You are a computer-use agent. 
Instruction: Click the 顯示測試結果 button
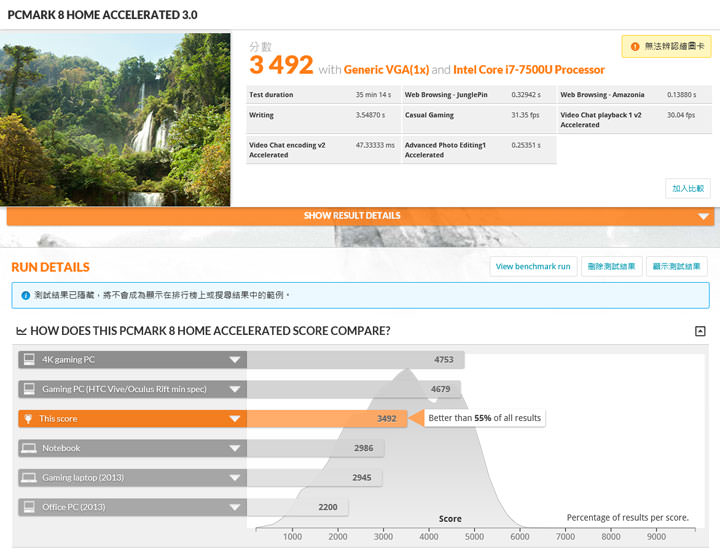point(677,267)
